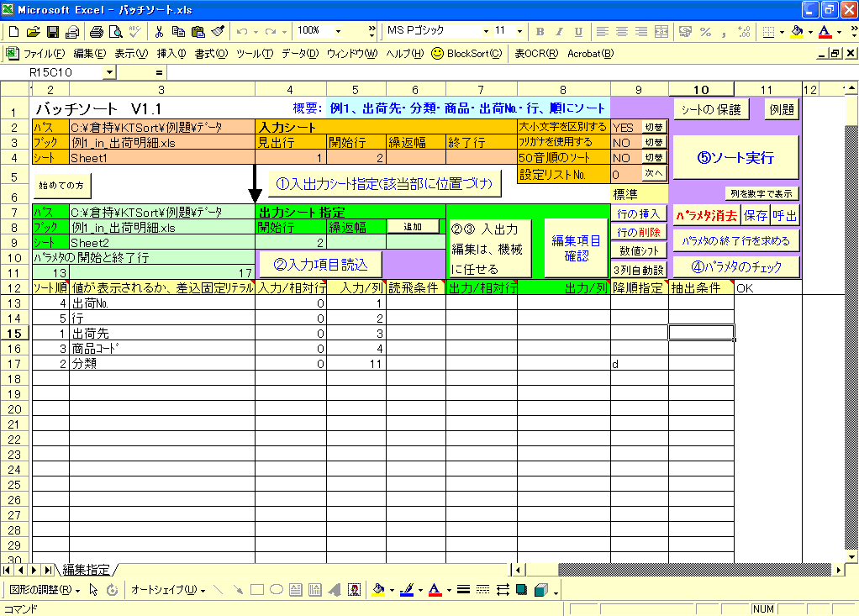Click the Print icon in toolbar
Viewport: 859px width, 616px height.
click(96, 32)
